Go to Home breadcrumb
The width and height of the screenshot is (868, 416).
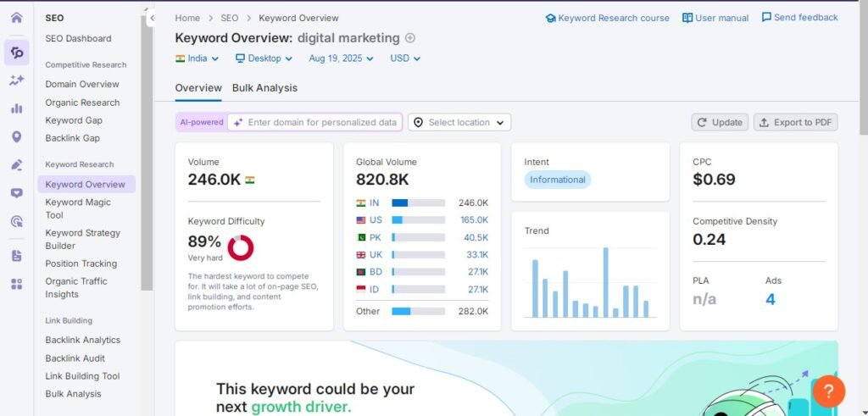click(x=187, y=18)
